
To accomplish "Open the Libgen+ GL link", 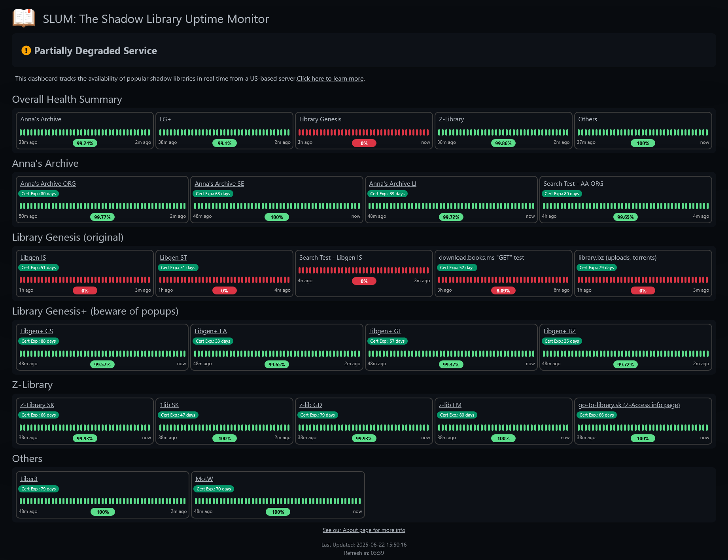I will (385, 331).
